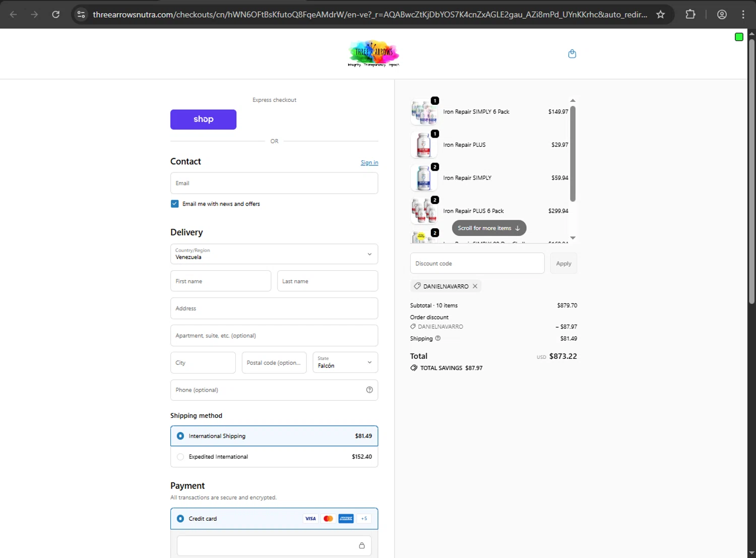Open site information icon in address bar
Image resolution: width=756 pixels, height=558 pixels.
point(81,15)
